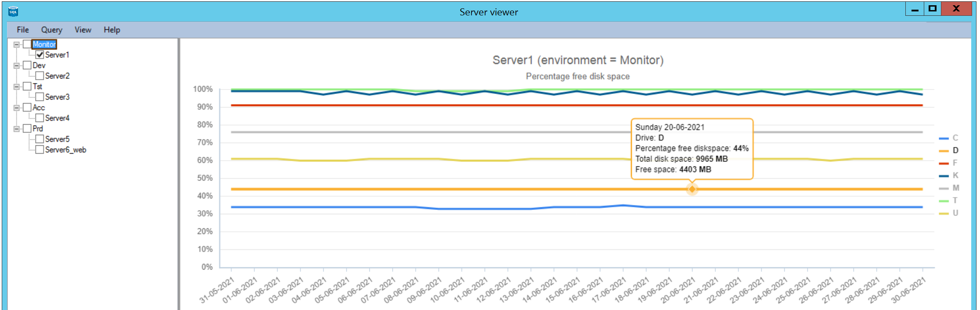Check the Server2 checkbox

pos(40,76)
